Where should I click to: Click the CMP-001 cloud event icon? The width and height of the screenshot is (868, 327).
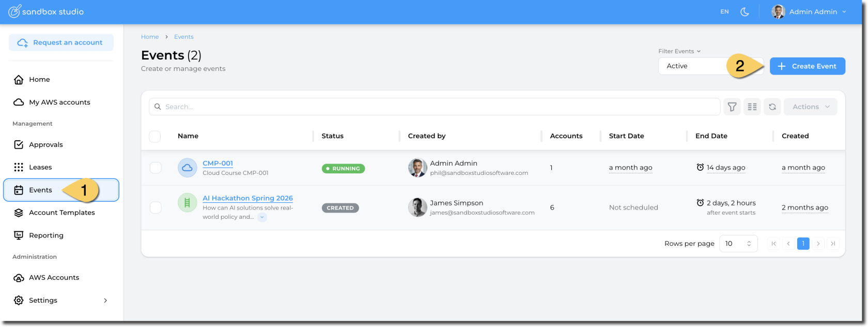tap(187, 168)
